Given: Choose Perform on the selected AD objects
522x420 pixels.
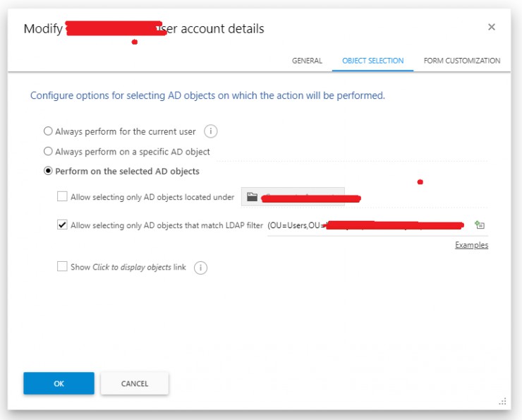Looking at the screenshot, I should tap(48, 171).
